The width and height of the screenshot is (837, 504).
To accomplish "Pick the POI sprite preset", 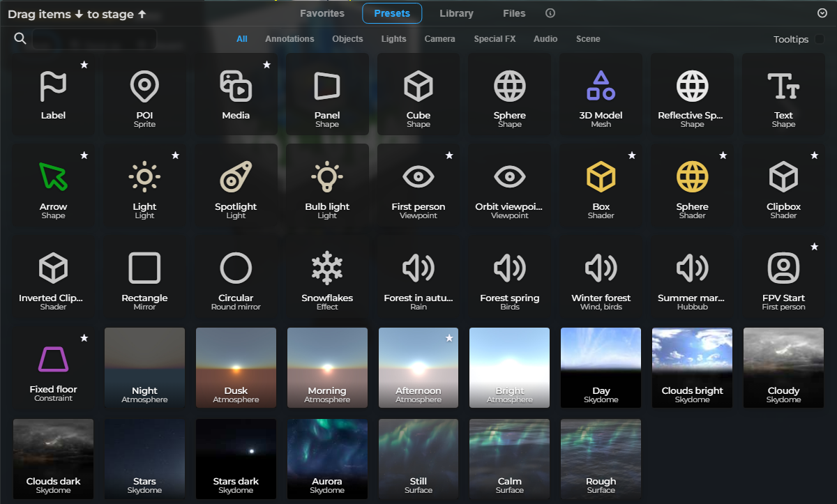I will click(144, 94).
